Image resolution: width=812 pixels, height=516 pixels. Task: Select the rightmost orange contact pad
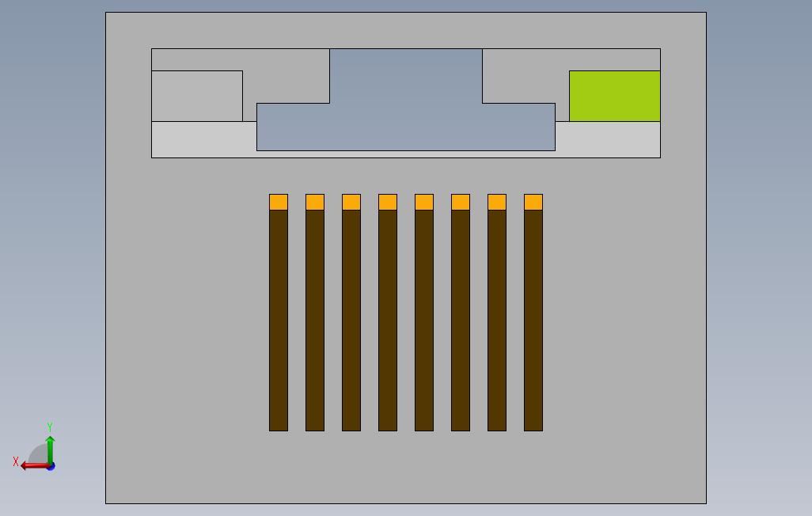[533, 202]
